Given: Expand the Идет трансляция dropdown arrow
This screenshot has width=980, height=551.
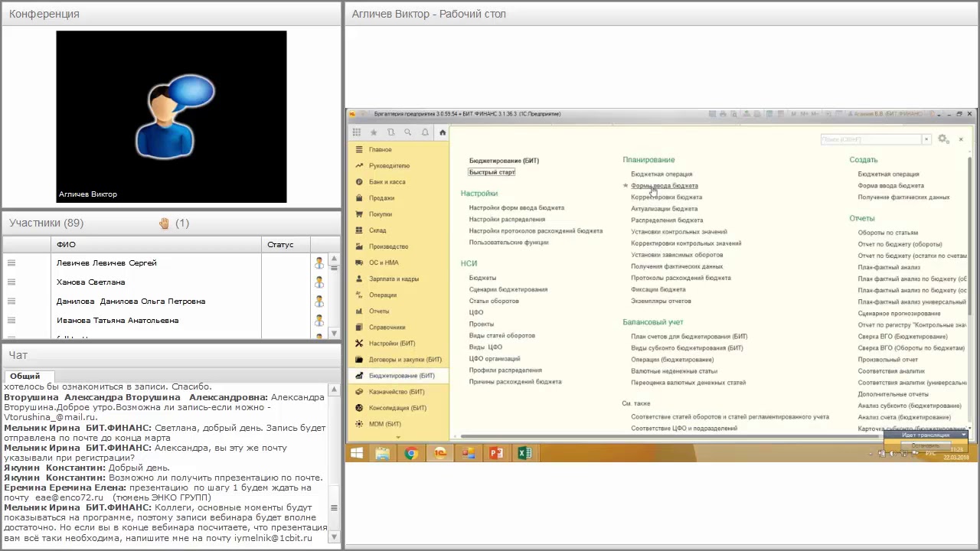Looking at the screenshot, I should [964, 435].
